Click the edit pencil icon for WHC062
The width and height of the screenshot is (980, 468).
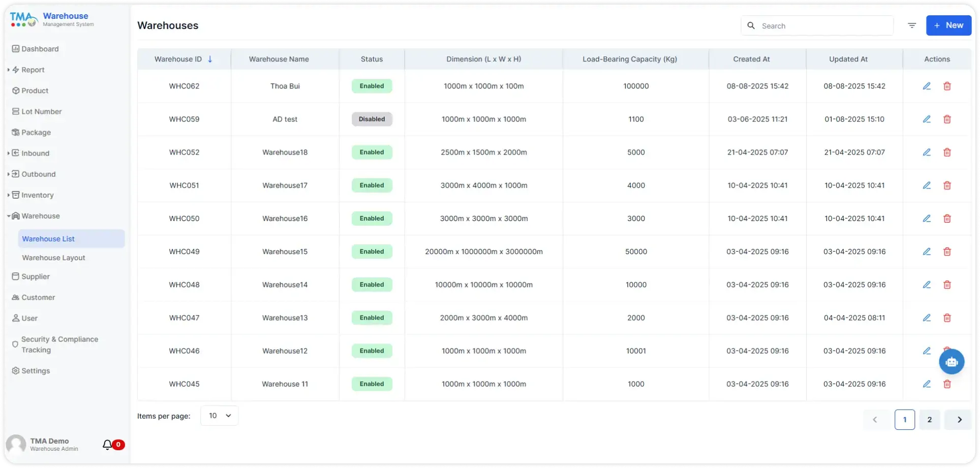point(926,86)
